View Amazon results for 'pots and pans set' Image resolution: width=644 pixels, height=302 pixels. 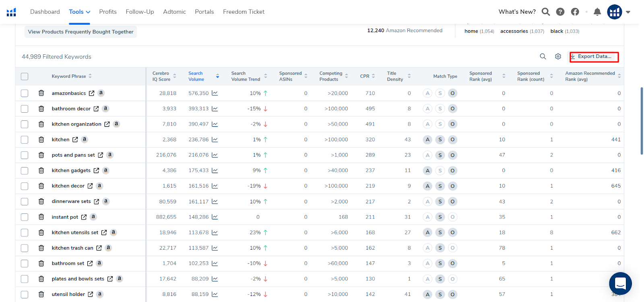pyautogui.click(x=110, y=155)
